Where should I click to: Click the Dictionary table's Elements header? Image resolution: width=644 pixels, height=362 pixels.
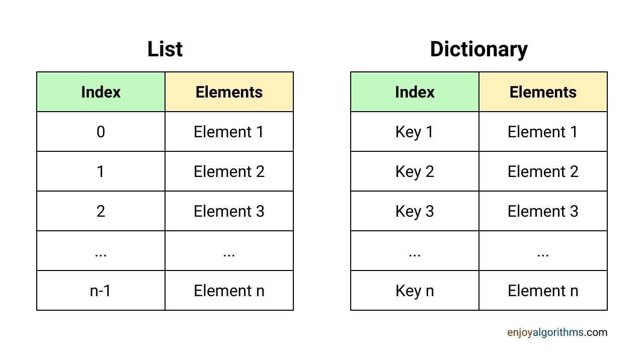pos(543,92)
